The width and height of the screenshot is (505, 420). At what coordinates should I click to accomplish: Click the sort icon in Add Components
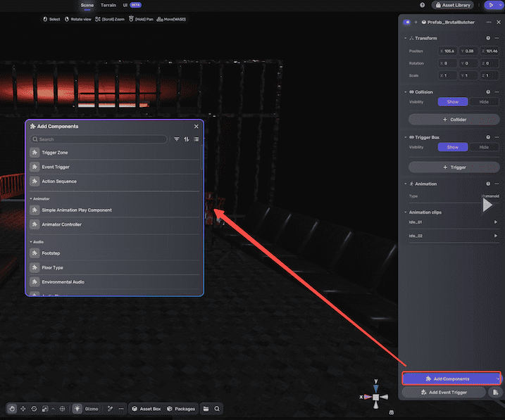point(187,139)
